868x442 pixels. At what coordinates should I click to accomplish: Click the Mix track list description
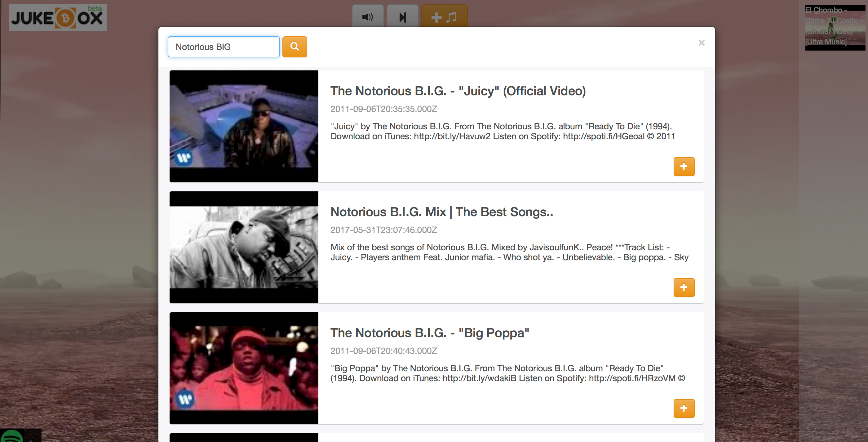pos(509,252)
